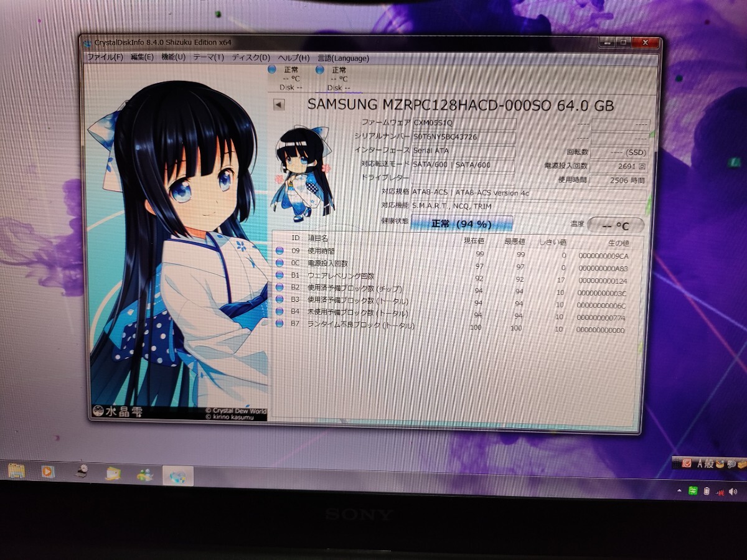
Task: Click the ID column header
Action: [296, 238]
